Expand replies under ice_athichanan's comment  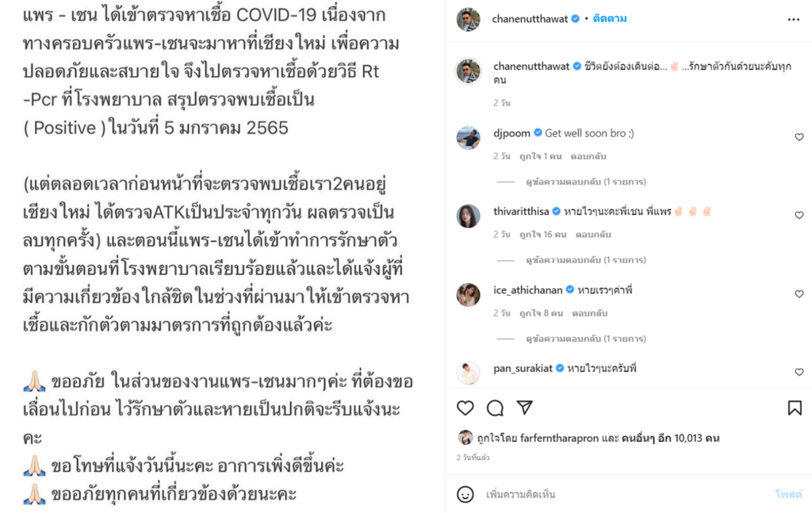pyautogui.click(x=586, y=339)
